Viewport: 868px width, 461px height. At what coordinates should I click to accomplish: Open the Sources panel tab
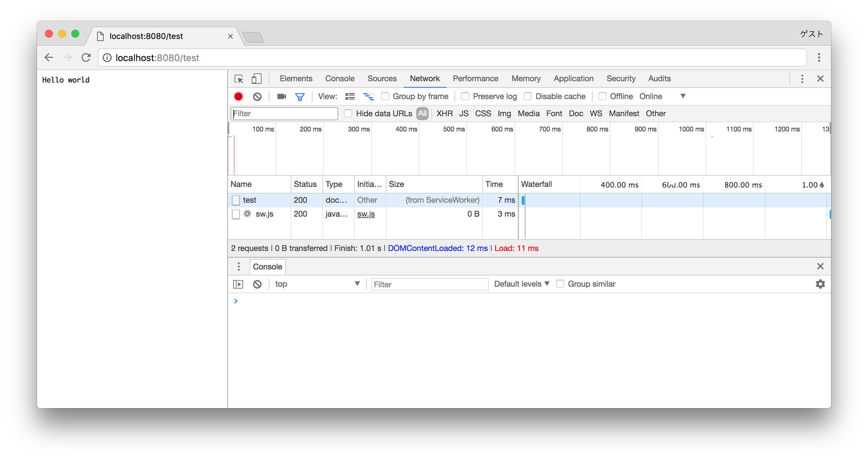point(382,79)
